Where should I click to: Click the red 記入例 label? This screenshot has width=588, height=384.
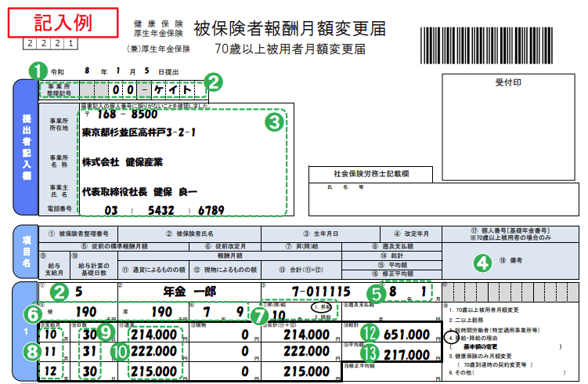[x=63, y=23]
